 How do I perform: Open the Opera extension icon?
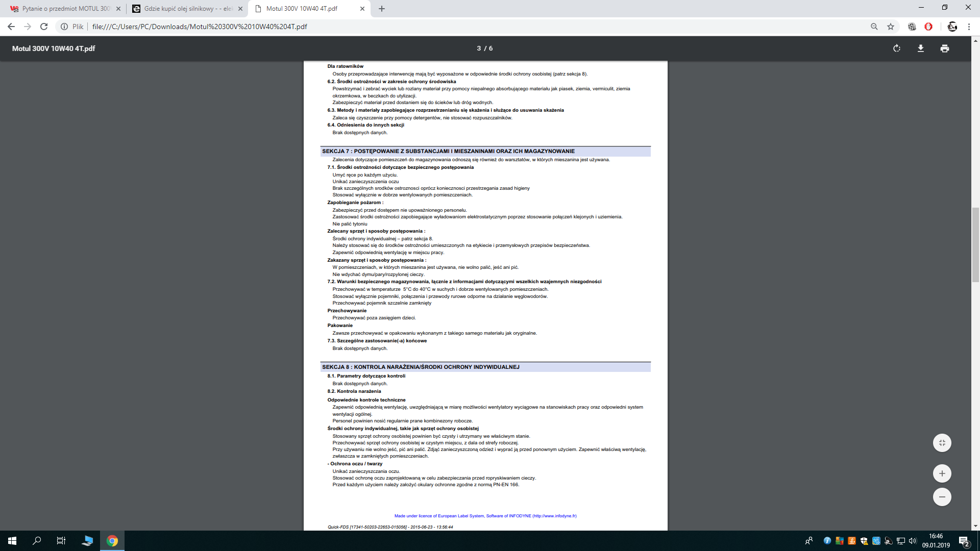928,27
